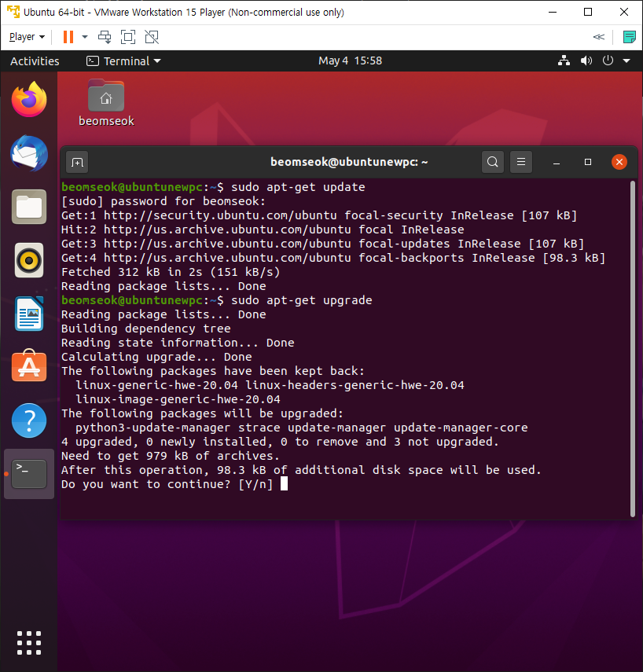Click the terminal cursor after [Y/n]
Viewport: 643px width, 672px height.
(x=284, y=484)
